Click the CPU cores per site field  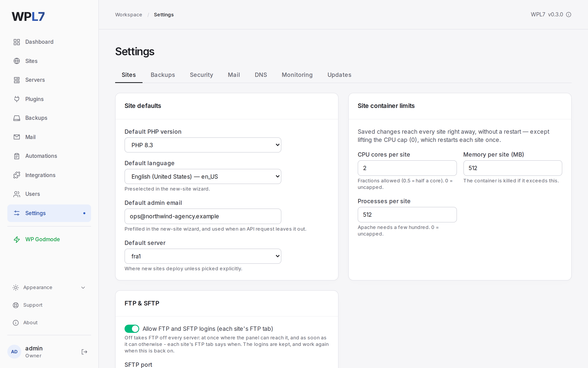tap(407, 168)
